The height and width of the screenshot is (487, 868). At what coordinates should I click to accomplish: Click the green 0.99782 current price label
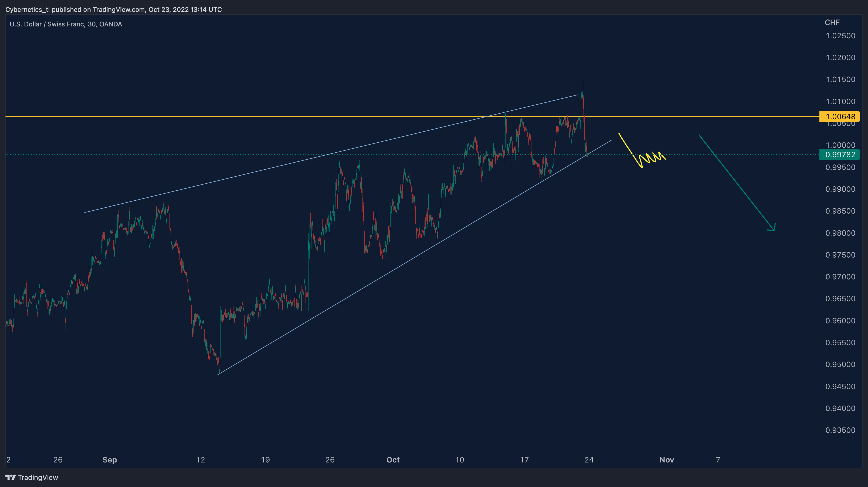tap(839, 155)
